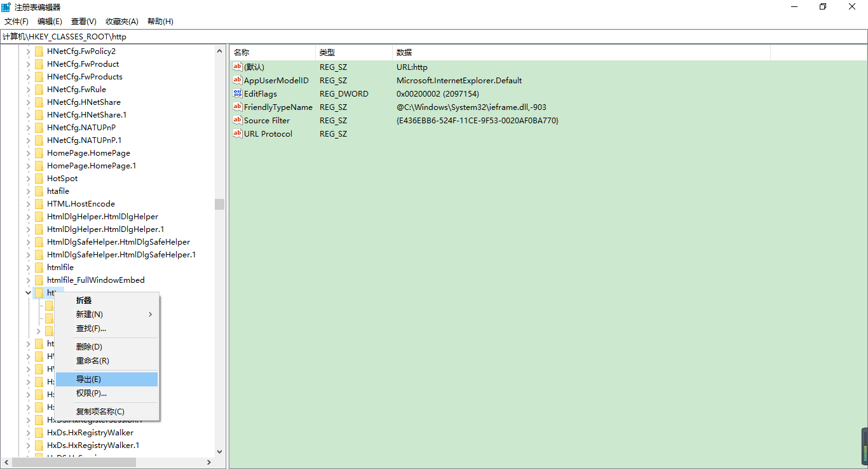The image size is (868, 469).
Task: Click the 数据 column header
Action: [x=581, y=53]
